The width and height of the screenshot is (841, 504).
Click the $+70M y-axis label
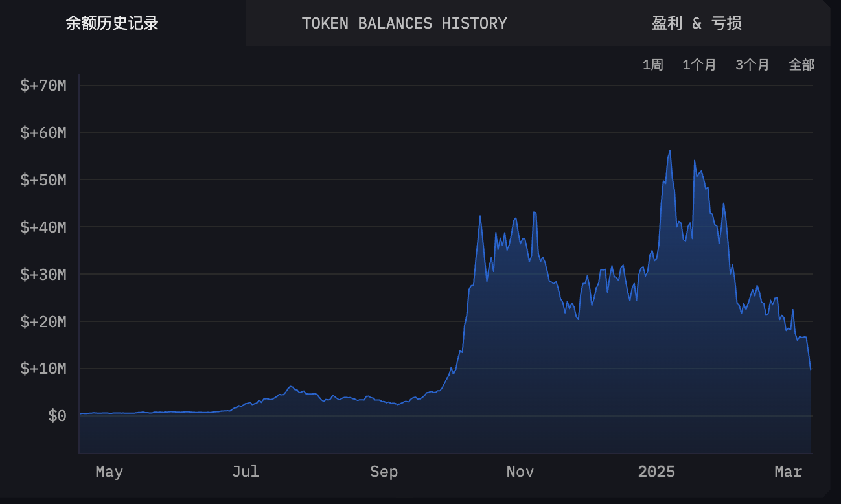43,86
